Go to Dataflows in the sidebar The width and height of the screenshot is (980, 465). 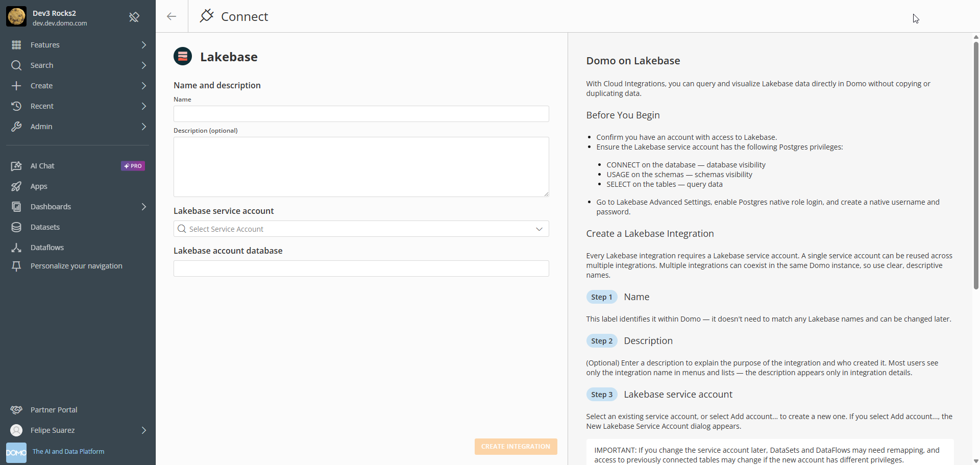click(x=78, y=248)
